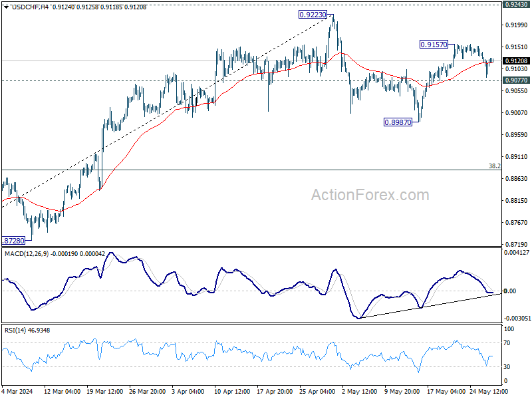Viewport: 532px width, 399px height.
Task: Select the 0.91990 price axis label
Action: (517, 25)
